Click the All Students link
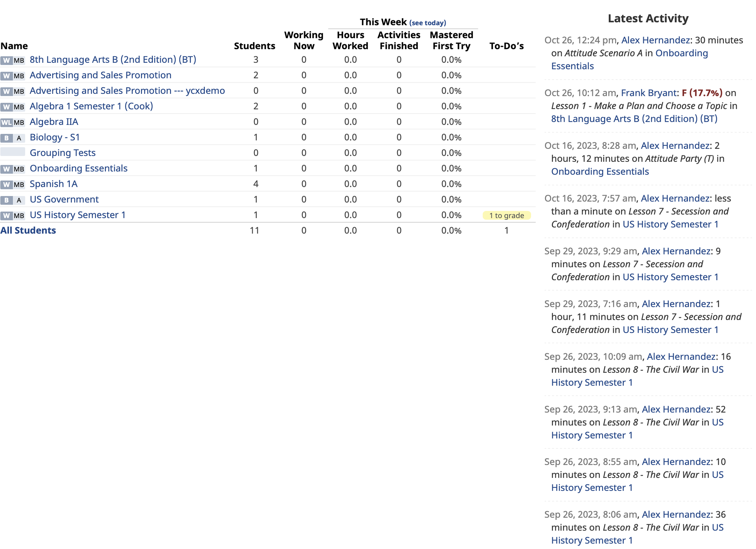This screenshot has width=756, height=549. [28, 230]
